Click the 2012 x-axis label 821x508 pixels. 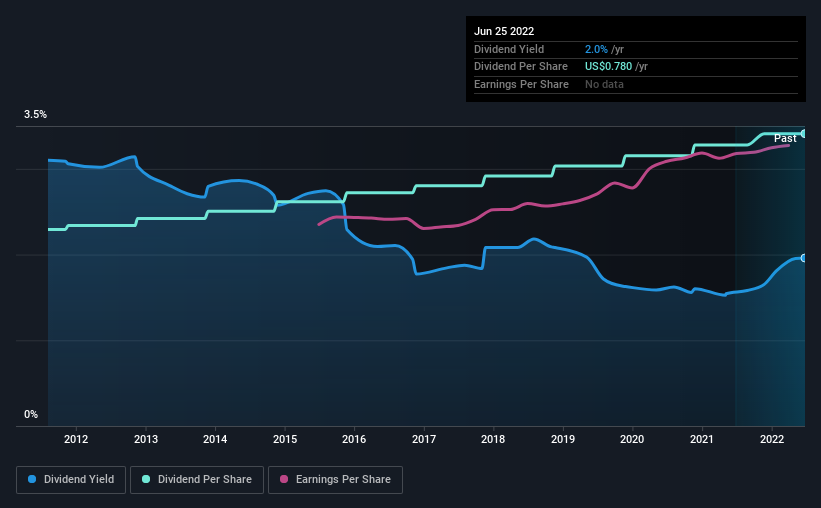click(x=76, y=439)
